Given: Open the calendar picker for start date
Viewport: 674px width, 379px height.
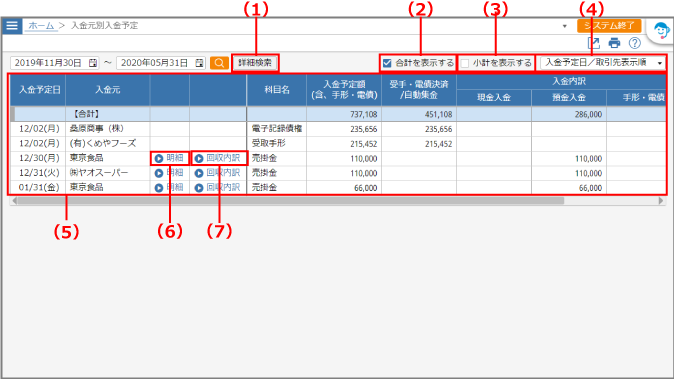Looking at the screenshot, I should [92, 63].
